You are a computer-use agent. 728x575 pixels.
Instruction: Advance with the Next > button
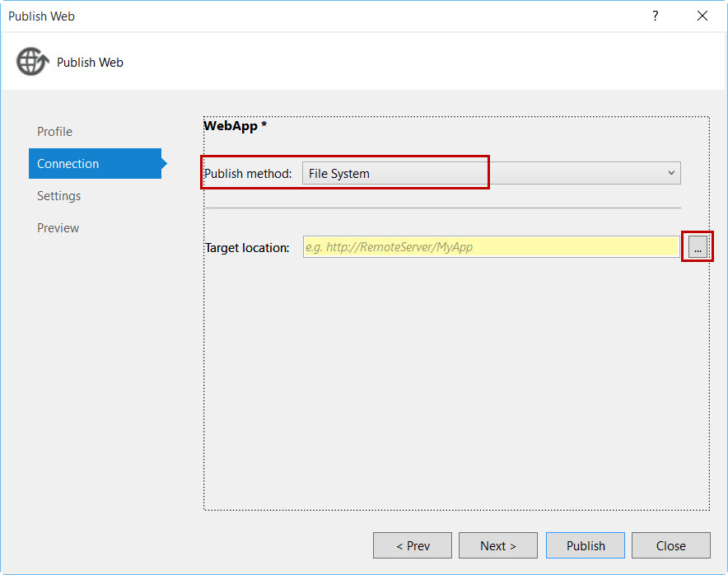pyautogui.click(x=498, y=545)
